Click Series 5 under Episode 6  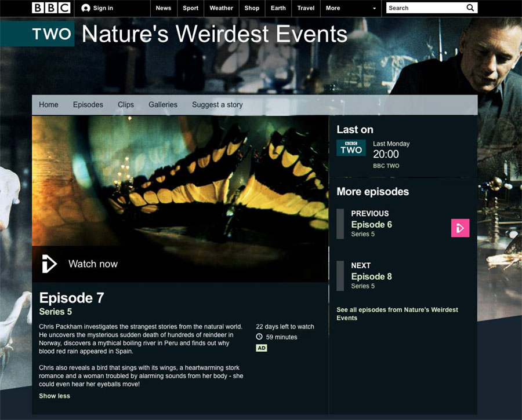point(362,234)
